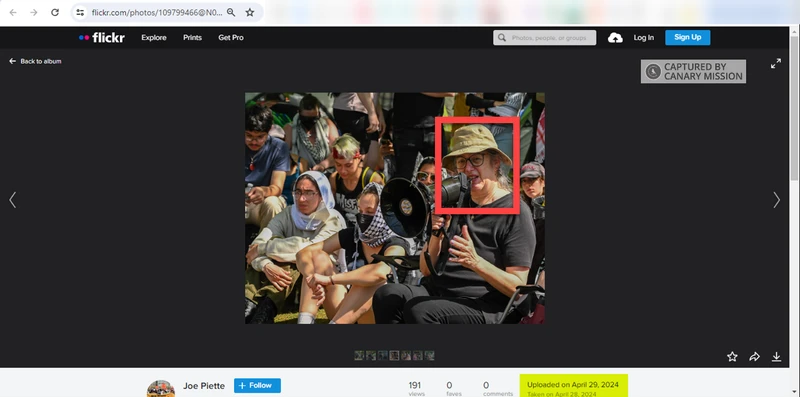This screenshot has width=800, height=397.
Task: Open the Prints menu item
Action: click(192, 38)
